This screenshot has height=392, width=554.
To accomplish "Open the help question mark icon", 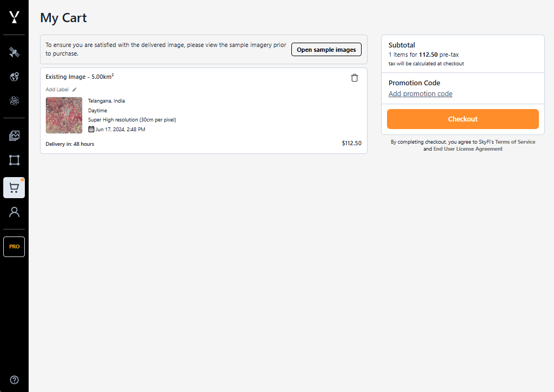I will pos(14,380).
